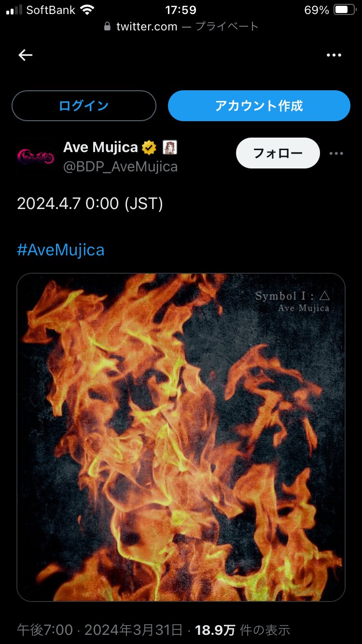
Task: Click the Ave Mujica display name
Action: pos(100,147)
